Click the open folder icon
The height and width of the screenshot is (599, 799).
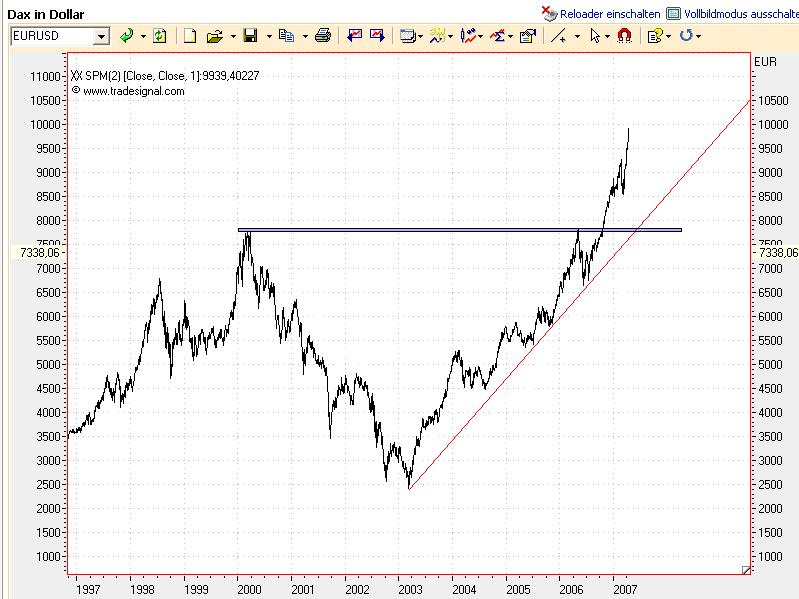215,36
